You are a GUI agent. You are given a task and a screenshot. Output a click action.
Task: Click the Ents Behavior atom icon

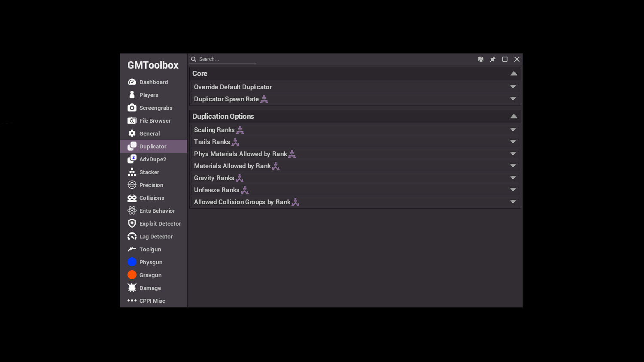[x=132, y=211]
